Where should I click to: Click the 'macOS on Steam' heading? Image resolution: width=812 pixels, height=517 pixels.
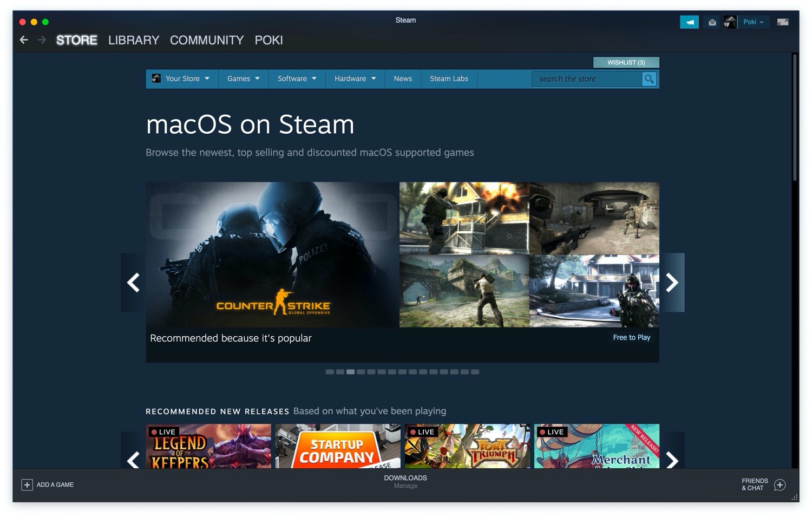click(x=250, y=125)
